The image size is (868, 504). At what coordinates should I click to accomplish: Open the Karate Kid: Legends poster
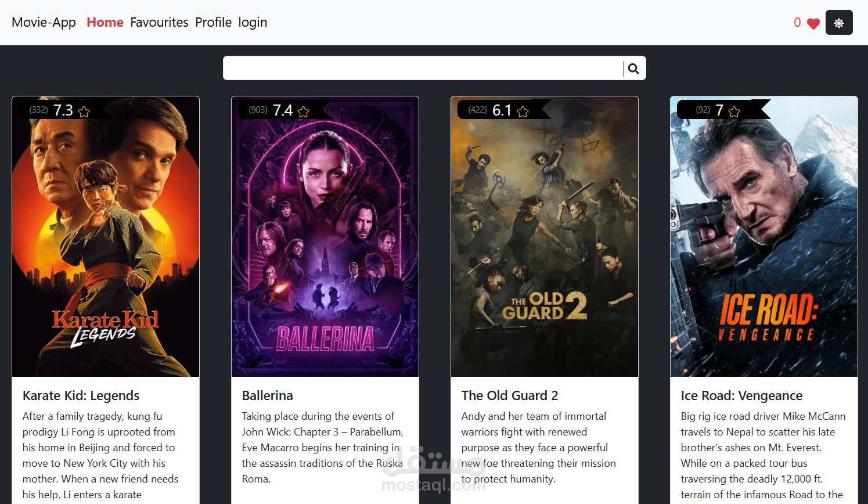click(106, 237)
